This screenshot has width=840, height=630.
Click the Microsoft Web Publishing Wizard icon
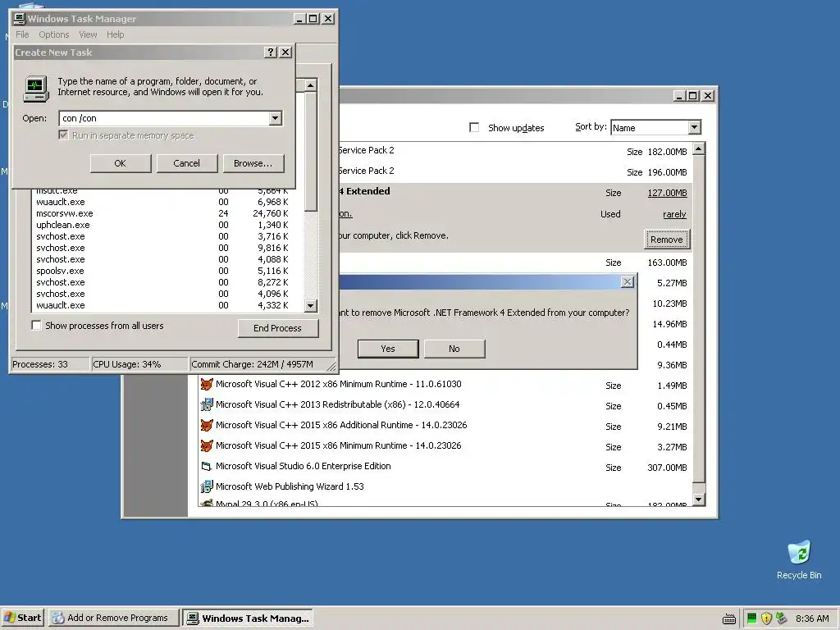[206, 486]
